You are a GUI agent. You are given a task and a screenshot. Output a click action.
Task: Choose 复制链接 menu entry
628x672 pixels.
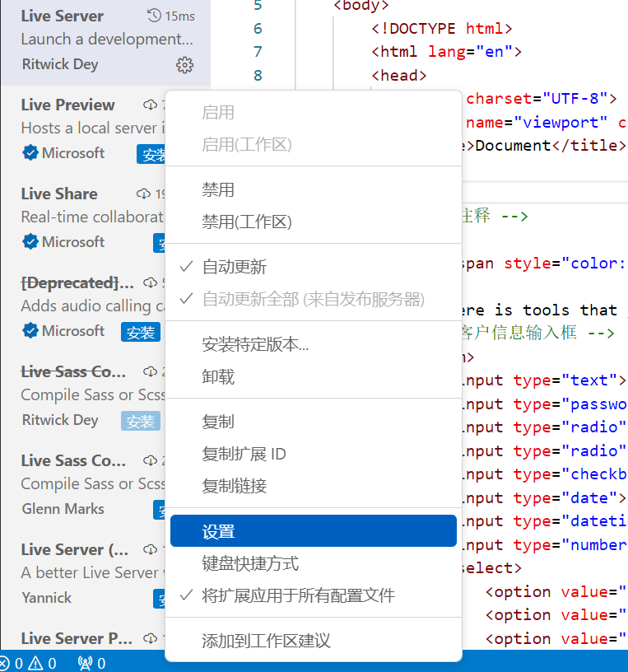(313, 486)
